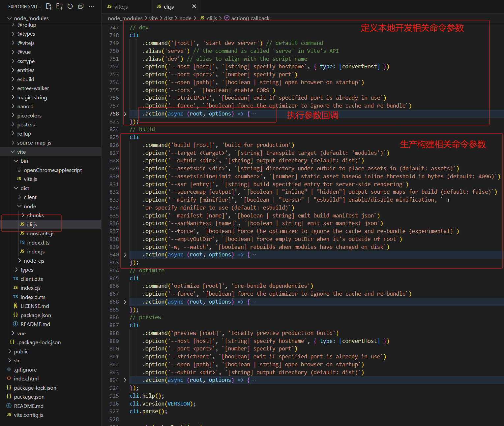The image size is (504, 426).
Task: Expand the nanoid folder
Action: point(50,106)
